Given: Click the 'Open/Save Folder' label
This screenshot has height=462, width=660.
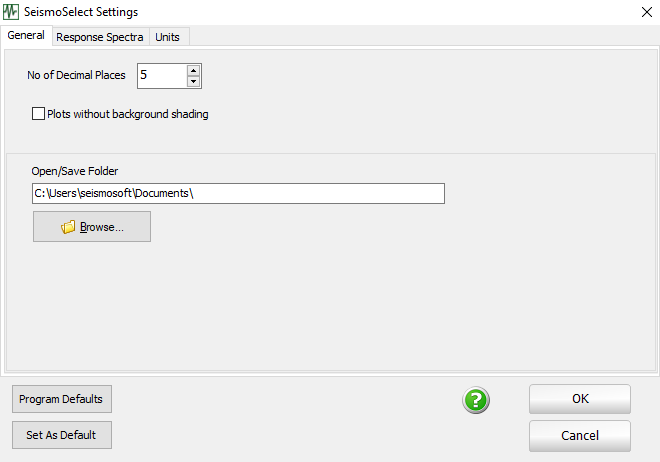Looking at the screenshot, I should [x=75, y=171].
